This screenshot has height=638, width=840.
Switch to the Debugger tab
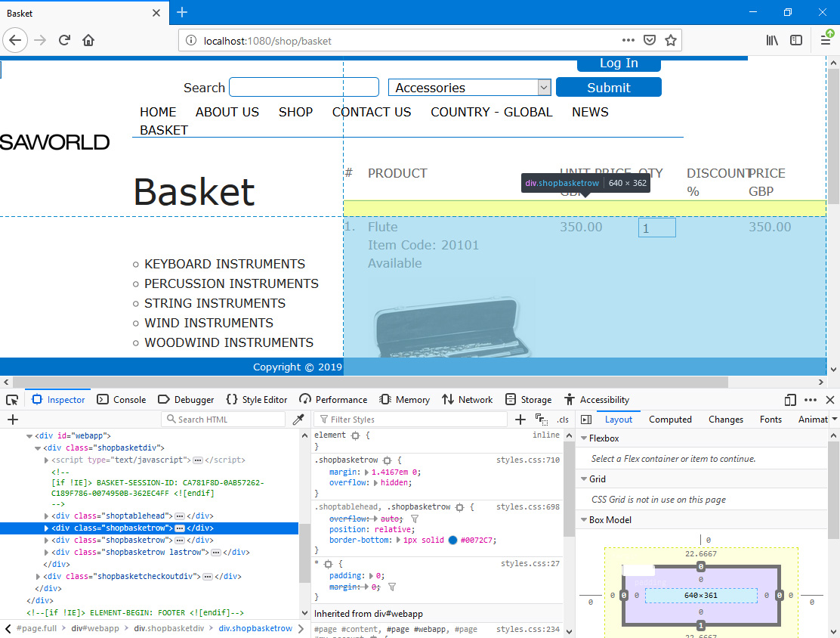pyautogui.click(x=186, y=400)
